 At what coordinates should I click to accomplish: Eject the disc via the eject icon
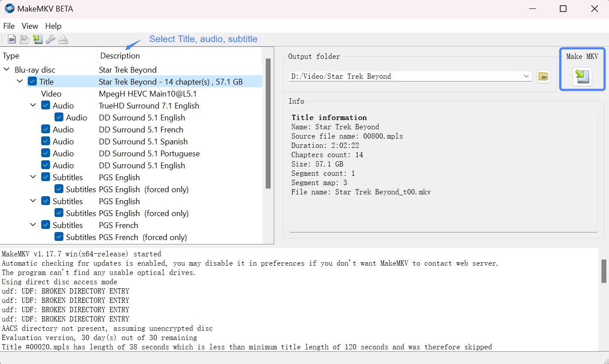63,39
